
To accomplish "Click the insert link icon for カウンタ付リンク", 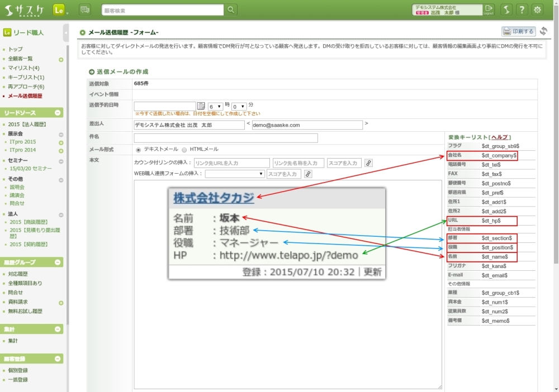I will point(368,163).
